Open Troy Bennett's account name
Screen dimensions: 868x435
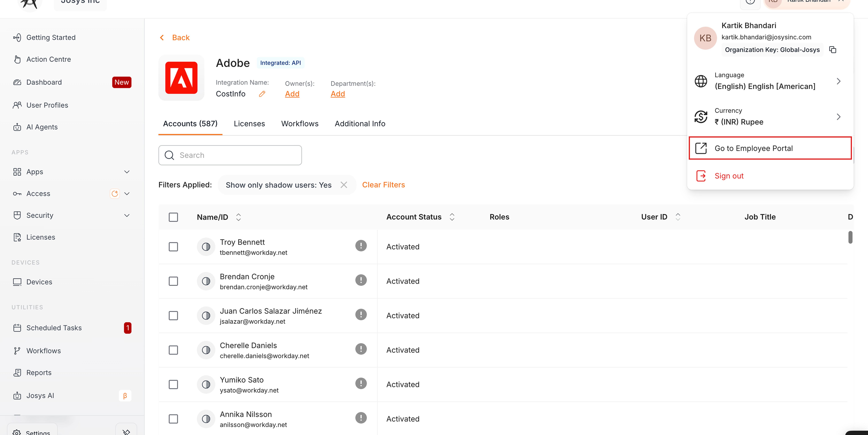(x=242, y=242)
